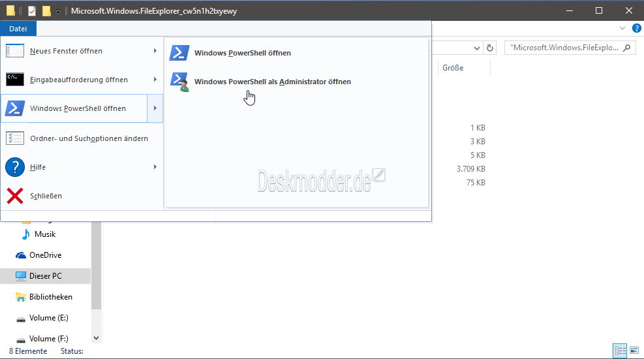The height and width of the screenshot is (359, 644).
Task: Expand Eingabeaufforderung öffnen submenu arrow
Action: (155, 79)
